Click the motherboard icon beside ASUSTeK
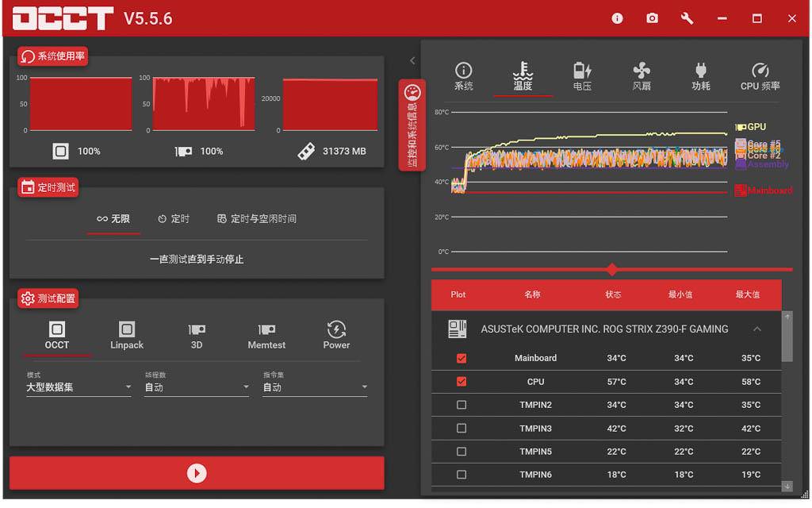The image size is (812, 508). (458, 329)
